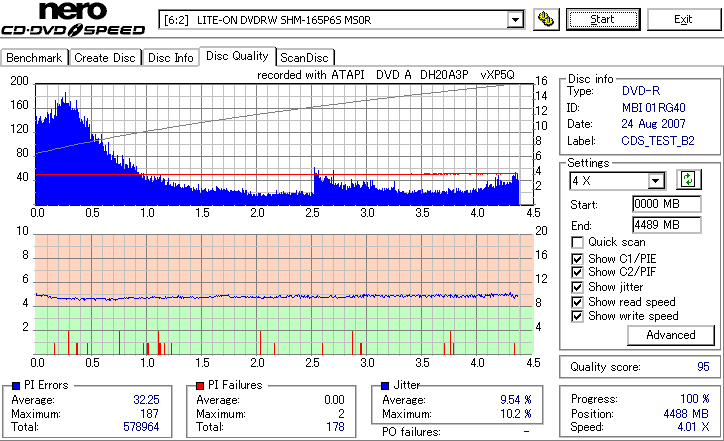This screenshot has height=441, width=724.
Task: Click the Exit button
Action: [683, 19]
